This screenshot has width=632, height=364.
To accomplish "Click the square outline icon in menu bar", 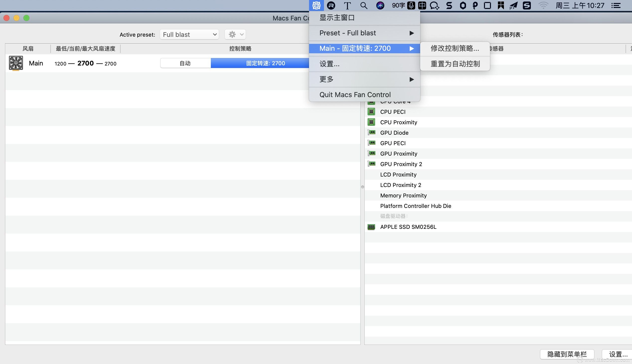I will pyautogui.click(x=487, y=5).
